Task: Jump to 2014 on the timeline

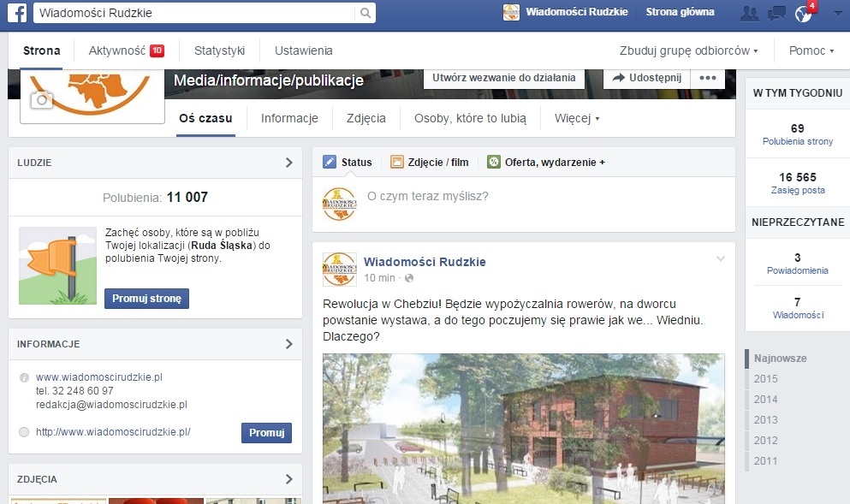Action: pyautogui.click(x=765, y=400)
